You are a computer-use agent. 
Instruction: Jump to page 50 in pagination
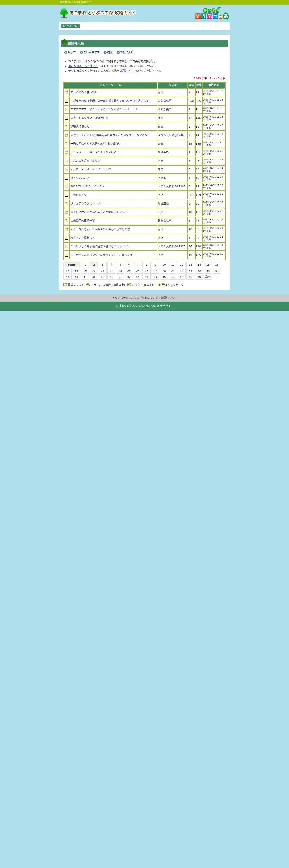coord(199,277)
